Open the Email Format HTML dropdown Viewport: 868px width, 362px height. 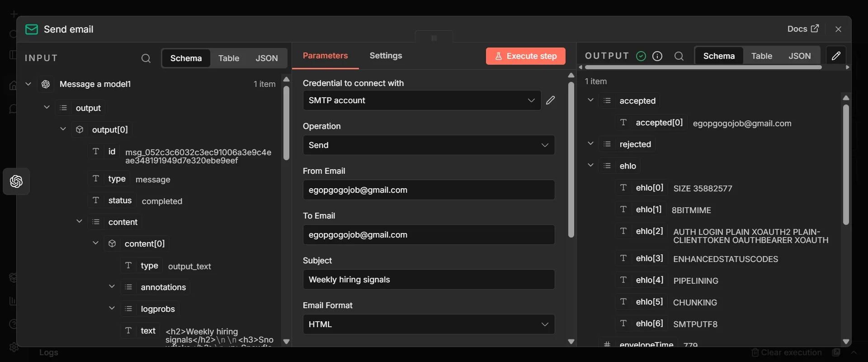click(429, 324)
